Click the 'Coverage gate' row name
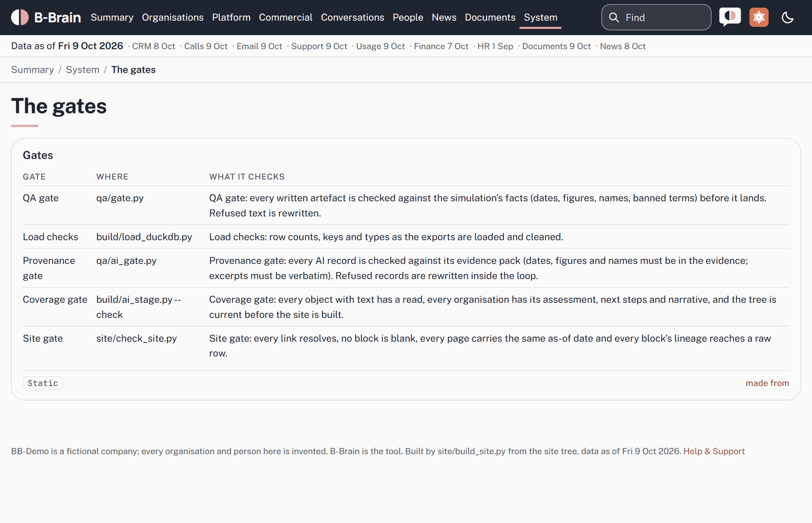This screenshot has height=523, width=812. [55, 299]
